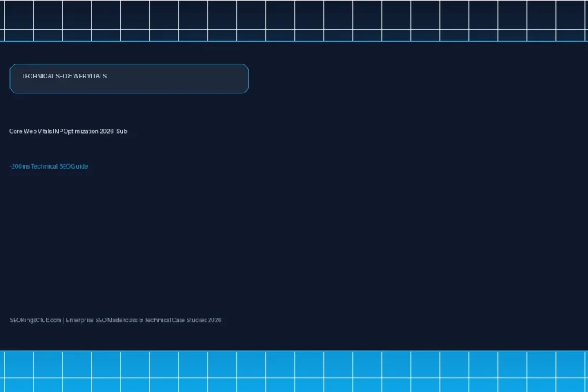Click the SEOKingsClub.com footer line
The width and height of the screenshot is (588, 392).
pos(115,320)
